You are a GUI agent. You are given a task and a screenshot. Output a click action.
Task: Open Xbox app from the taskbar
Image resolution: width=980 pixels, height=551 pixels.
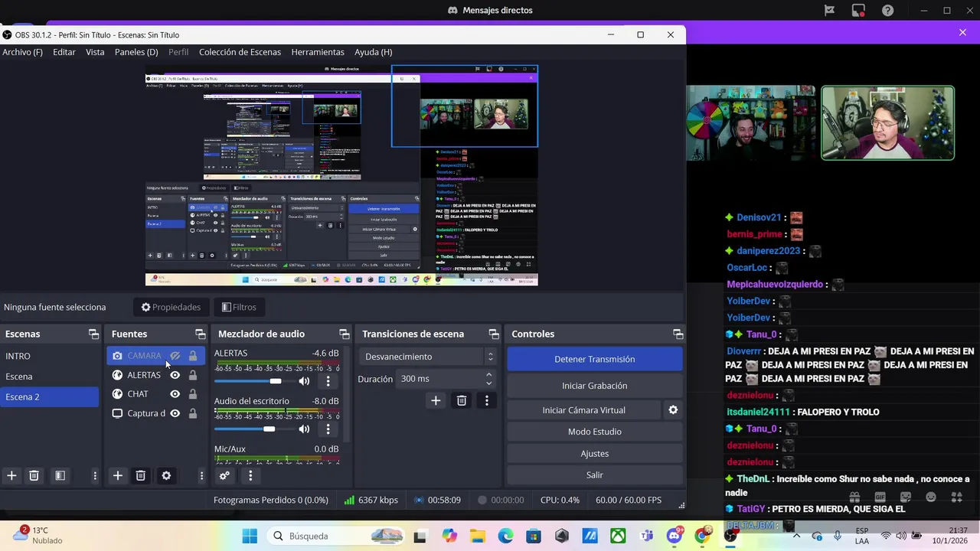(x=618, y=536)
